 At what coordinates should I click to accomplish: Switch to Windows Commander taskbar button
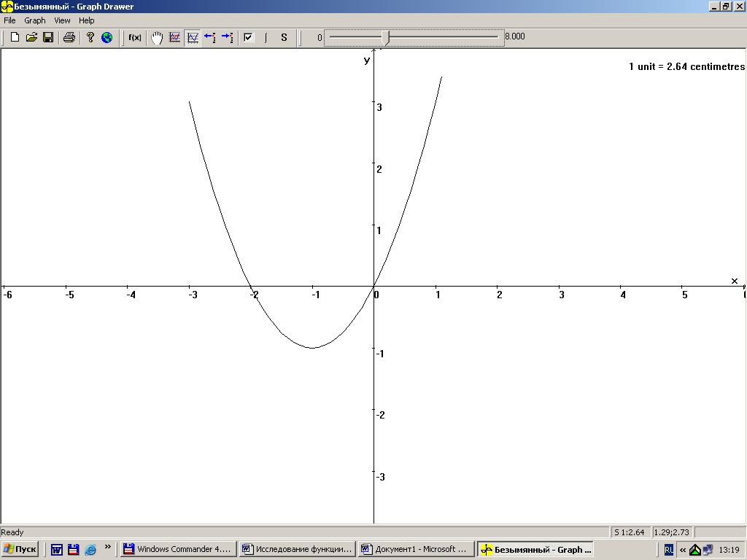(178, 550)
